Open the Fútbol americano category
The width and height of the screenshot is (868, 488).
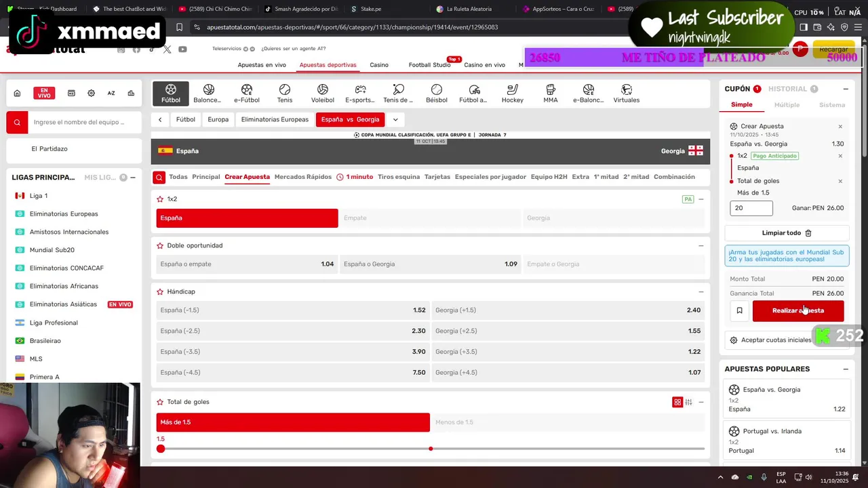coord(474,94)
